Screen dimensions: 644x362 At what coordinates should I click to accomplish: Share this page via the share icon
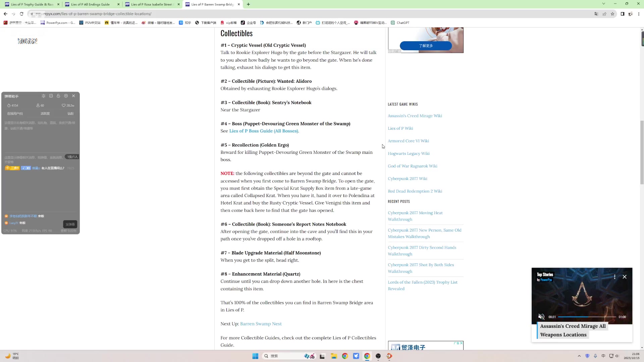[604, 14]
